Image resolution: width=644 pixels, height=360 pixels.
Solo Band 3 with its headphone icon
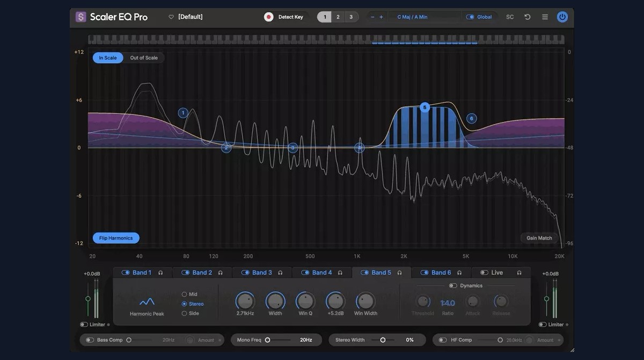click(x=280, y=273)
